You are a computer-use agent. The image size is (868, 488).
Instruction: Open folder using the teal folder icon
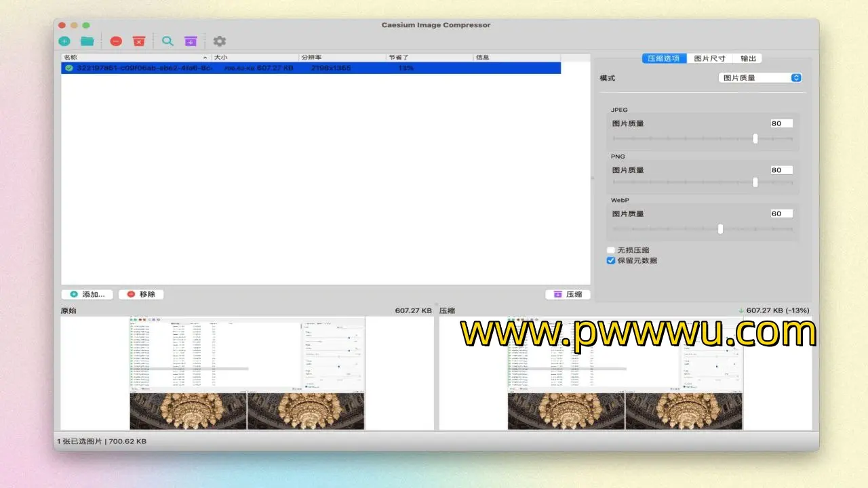[x=87, y=41]
